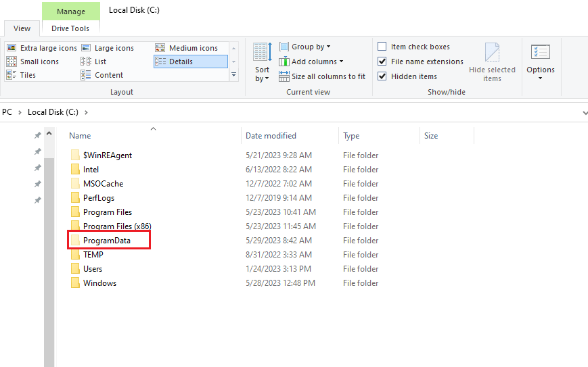Switch to Large icons view
The image size is (588, 367).
108,48
